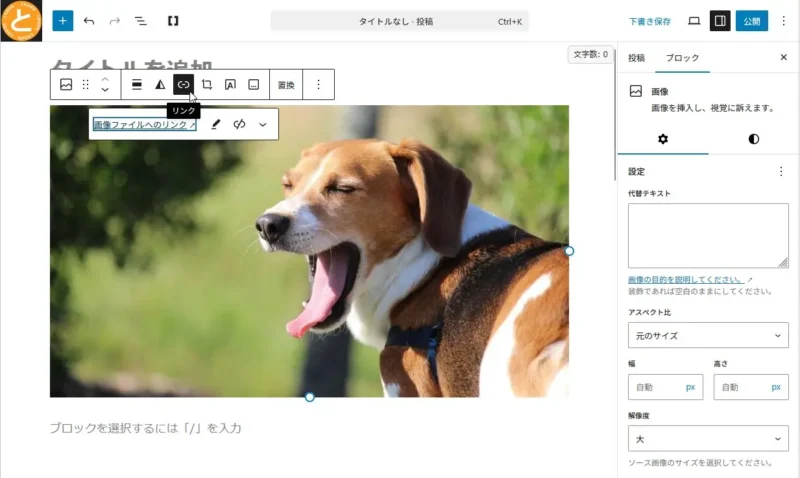Toggle the image link toolbar button

click(183, 85)
